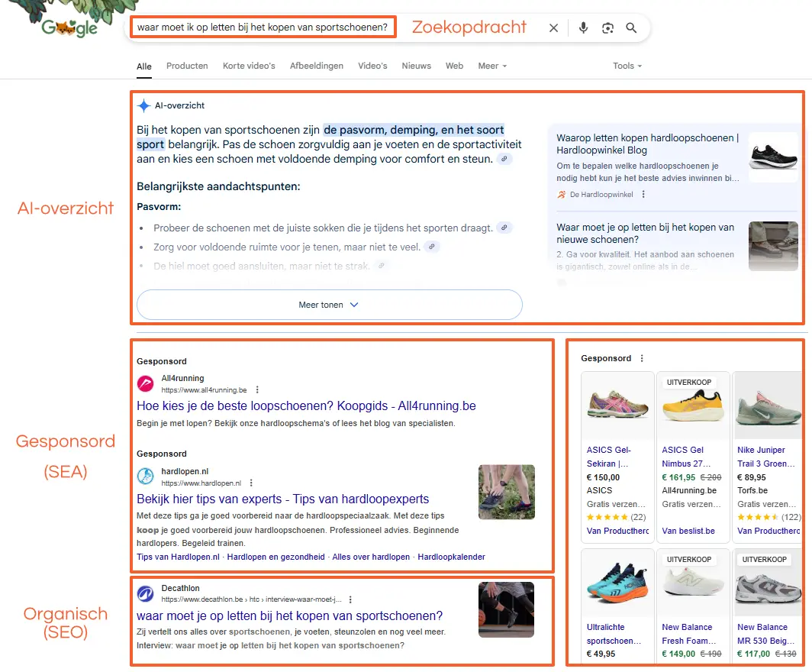Screen dimensions: 812x672
Task: Submit search with magnifying glass icon
Action: point(630,27)
